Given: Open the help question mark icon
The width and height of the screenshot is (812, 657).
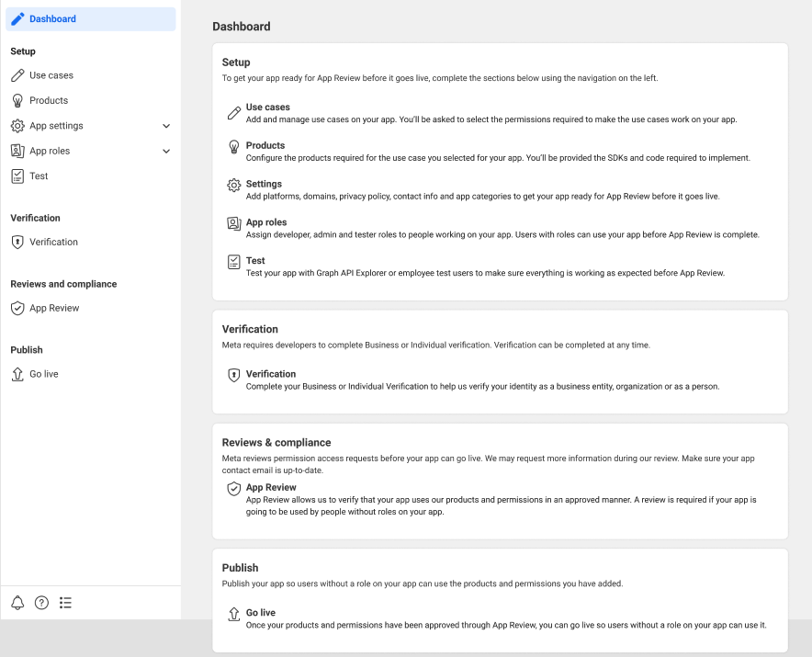Looking at the screenshot, I should [41, 603].
